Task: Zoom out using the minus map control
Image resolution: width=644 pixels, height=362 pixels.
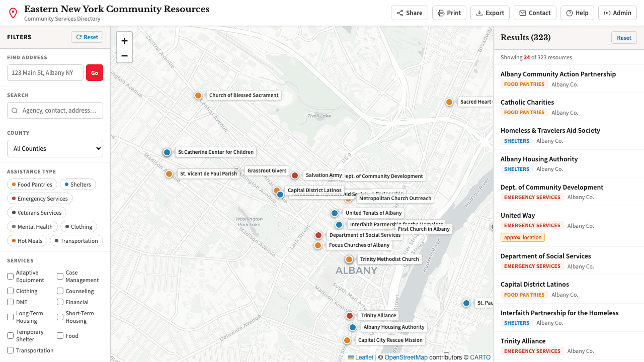Action: (x=124, y=55)
